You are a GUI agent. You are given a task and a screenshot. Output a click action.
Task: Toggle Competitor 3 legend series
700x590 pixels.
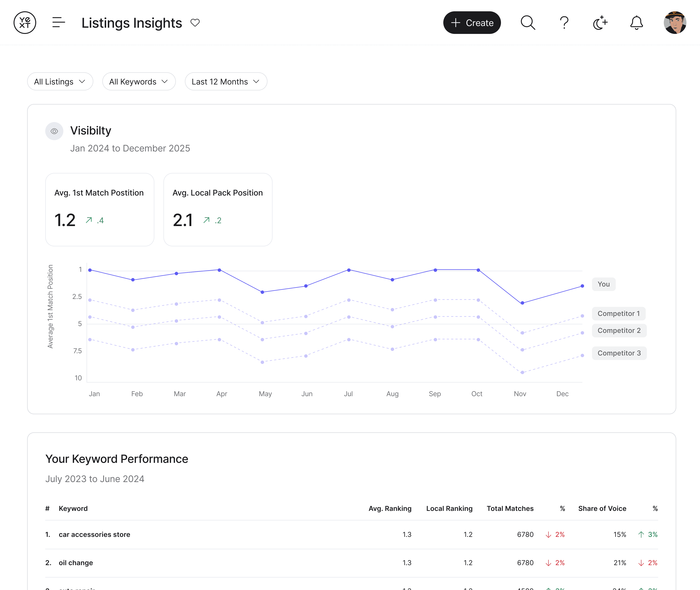pyautogui.click(x=619, y=353)
